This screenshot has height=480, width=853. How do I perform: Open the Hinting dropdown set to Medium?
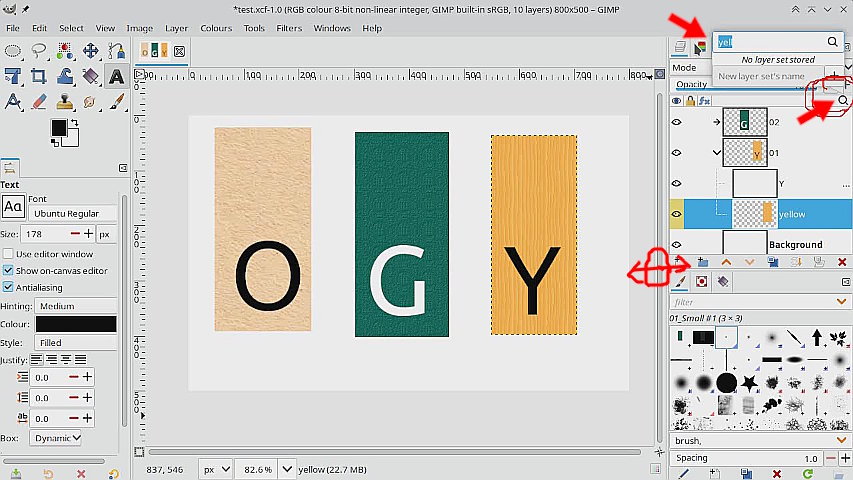76,306
